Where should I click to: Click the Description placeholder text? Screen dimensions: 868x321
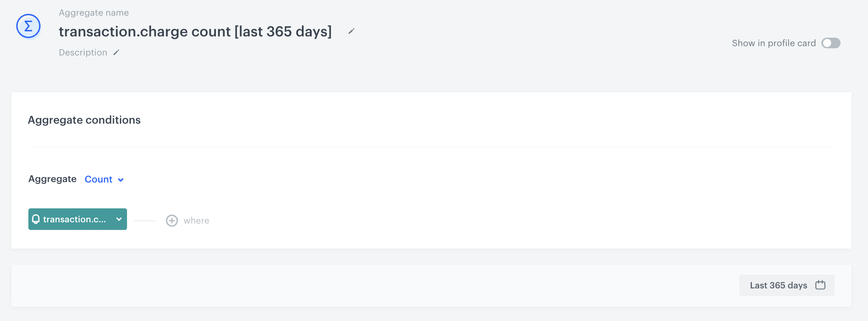(x=83, y=53)
